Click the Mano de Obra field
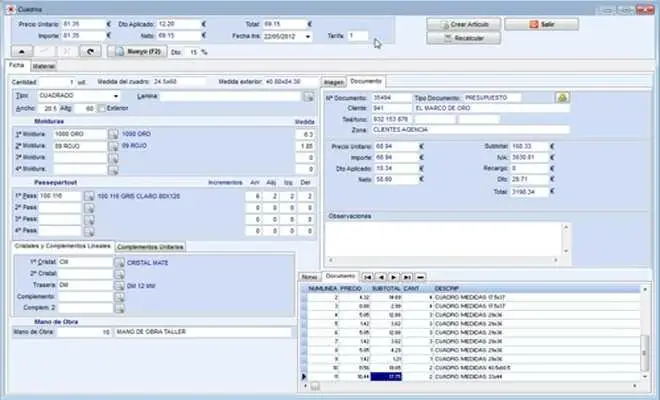 point(84,332)
